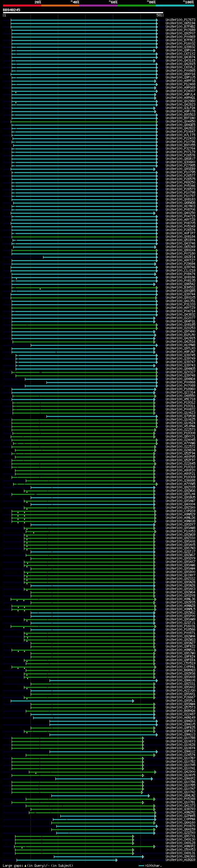197x868 pixels.
Task: Select hit label UniRef100_P08705
Action: click(x=180, y=223)
